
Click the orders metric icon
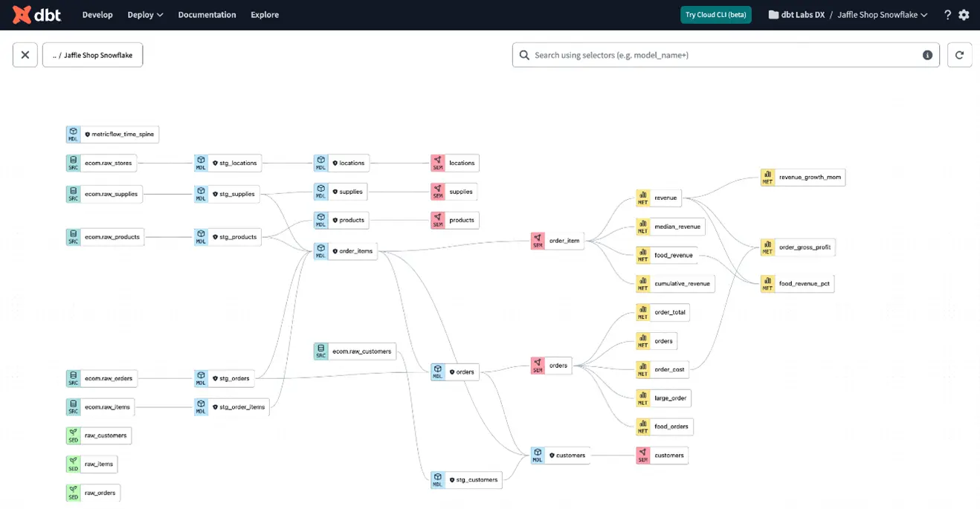point(643,341)
